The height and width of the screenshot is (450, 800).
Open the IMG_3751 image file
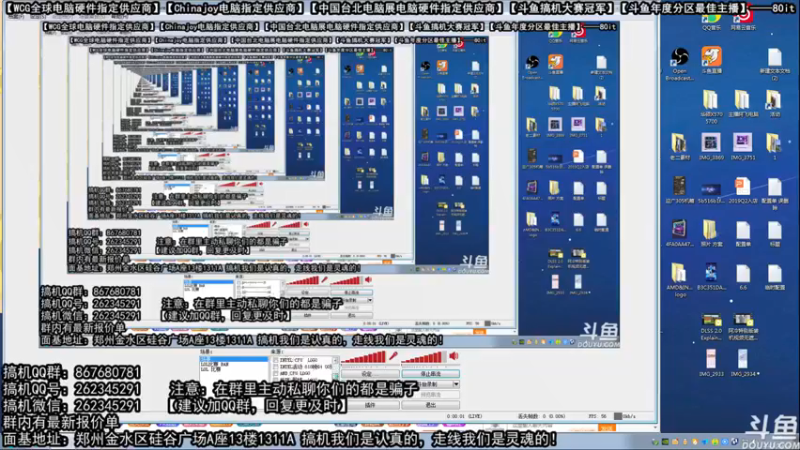tap(743, 147)
